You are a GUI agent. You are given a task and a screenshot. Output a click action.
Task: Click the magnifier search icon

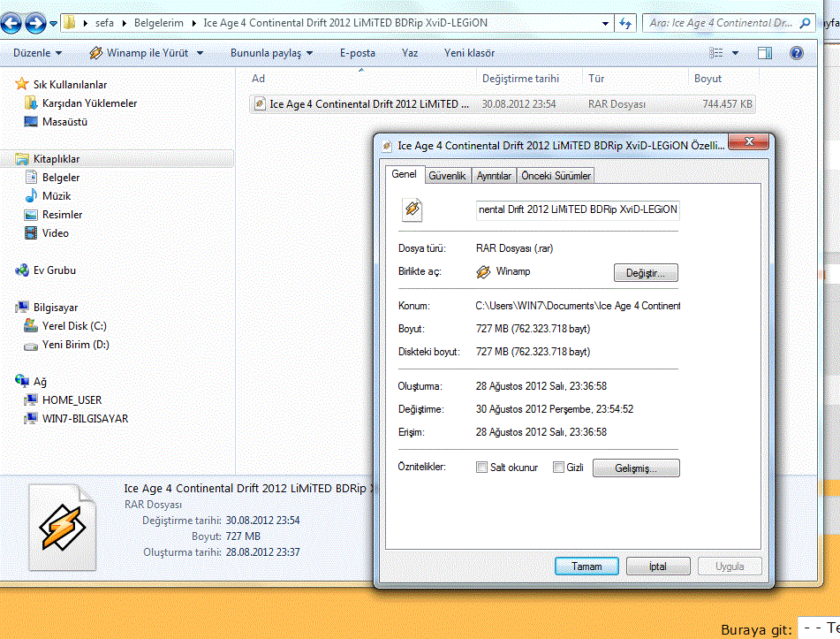pyautogui.click(x=805, y=23)
